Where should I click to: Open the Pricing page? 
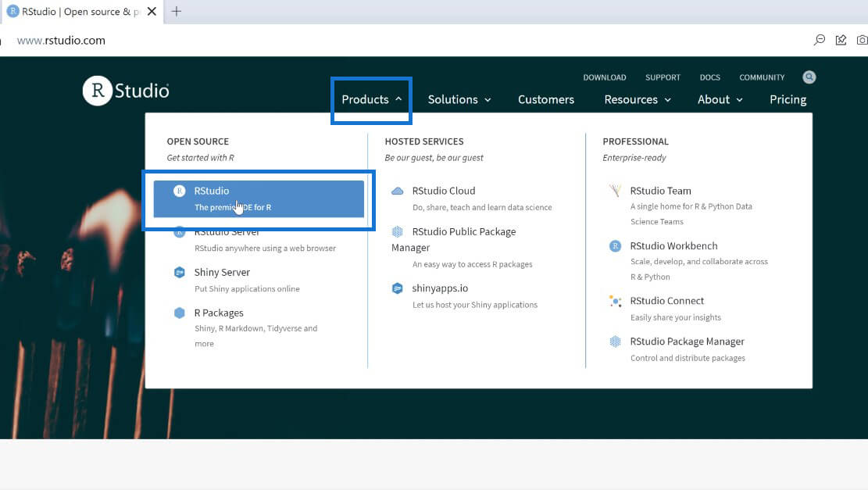[x=788, y=100]
